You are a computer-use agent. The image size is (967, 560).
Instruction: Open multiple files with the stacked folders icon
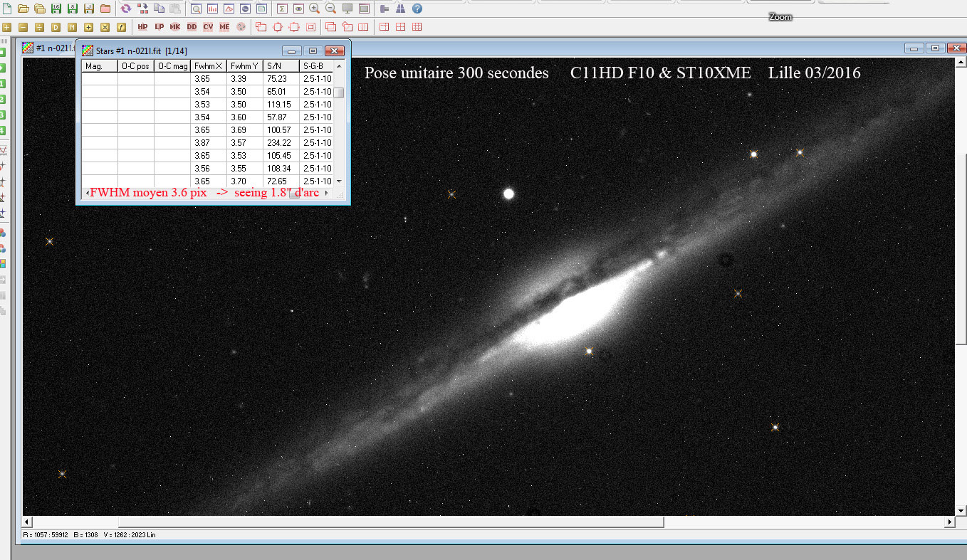pos(40,9)
